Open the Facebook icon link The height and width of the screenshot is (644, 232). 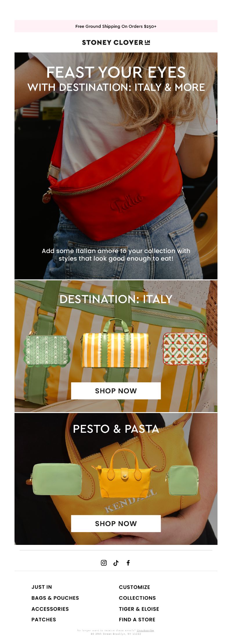tap(128, 563)
